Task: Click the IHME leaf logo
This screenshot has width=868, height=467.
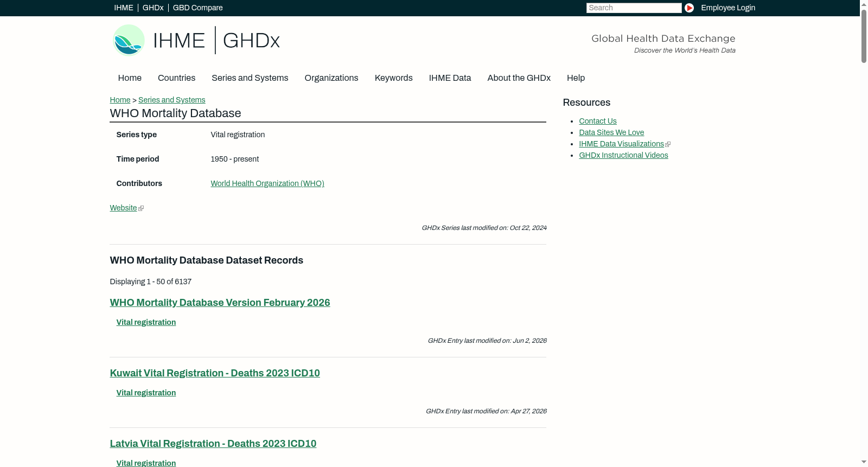Action: (x=129, y=40)
